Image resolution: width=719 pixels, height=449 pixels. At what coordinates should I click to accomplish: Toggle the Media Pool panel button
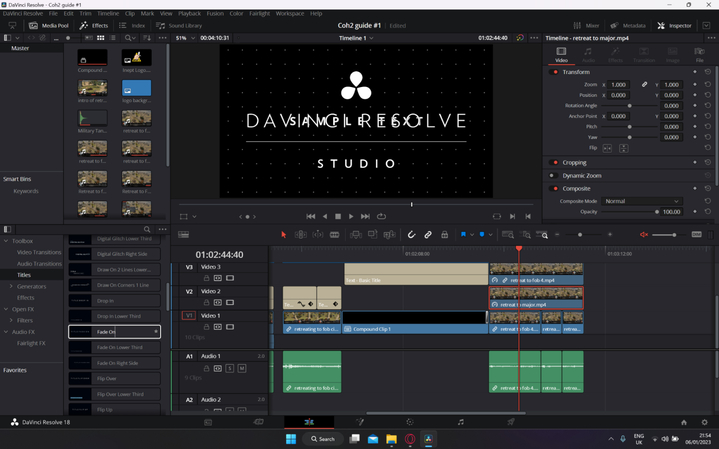49,26
